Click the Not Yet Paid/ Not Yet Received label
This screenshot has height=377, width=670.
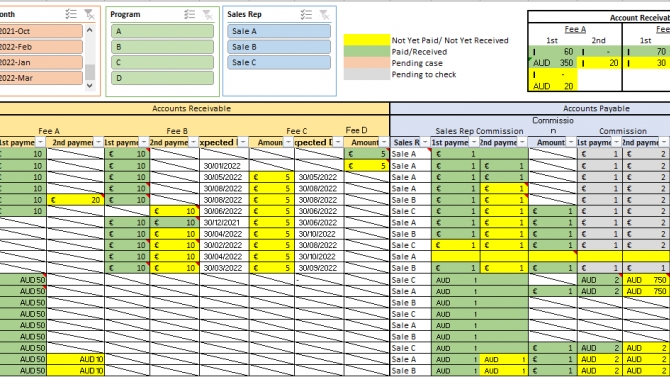[450, 40]
